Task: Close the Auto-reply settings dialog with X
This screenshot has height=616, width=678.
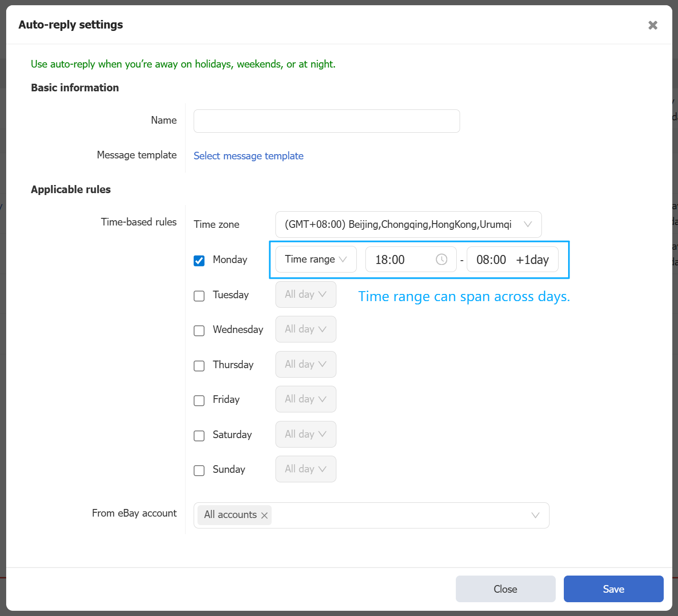Action: pos(653,25)
